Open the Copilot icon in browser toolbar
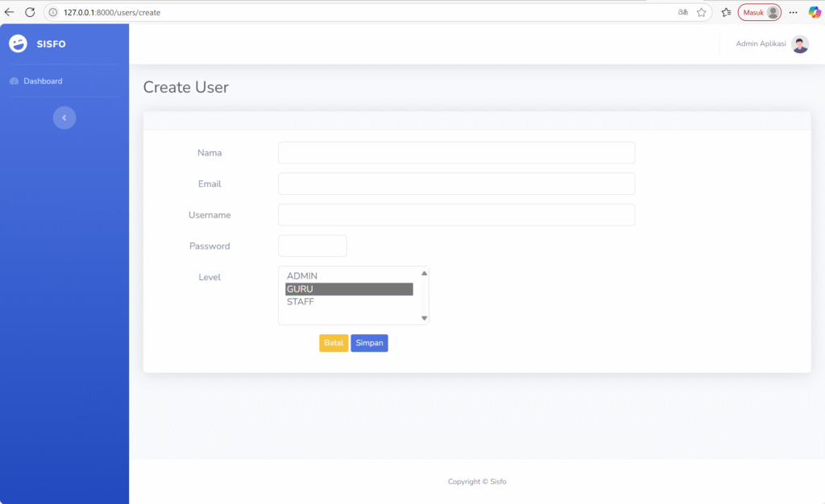 [x=815, y=12]
